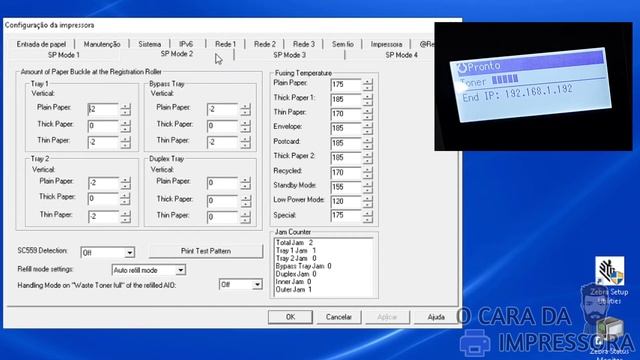
Task: Click Envelope temperature field
Action: (346, 128)
